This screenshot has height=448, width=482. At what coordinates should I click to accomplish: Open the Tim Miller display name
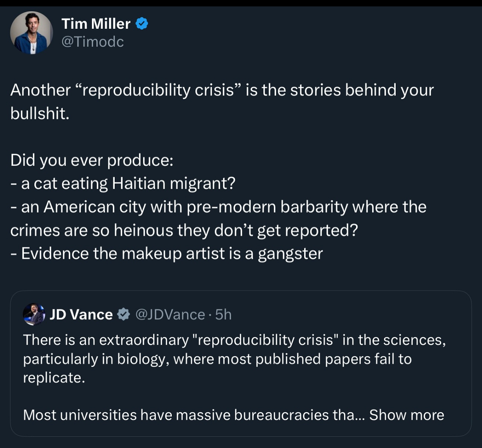96,24
